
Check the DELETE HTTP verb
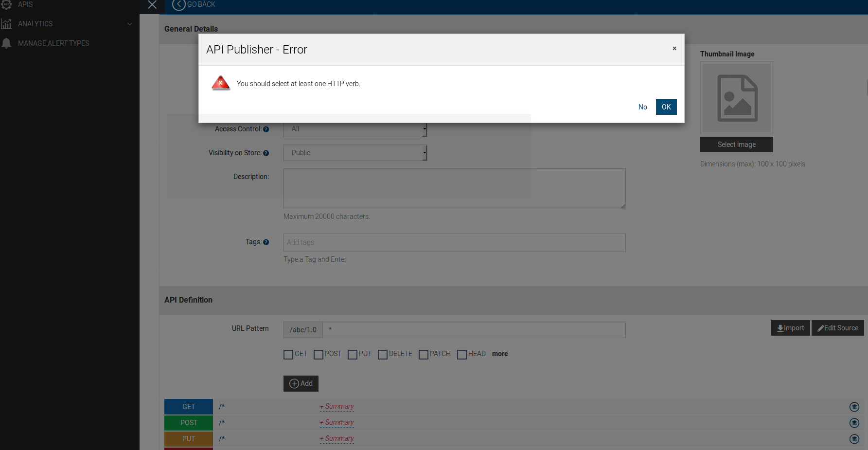pyautogui.click(x=382, y=354)
